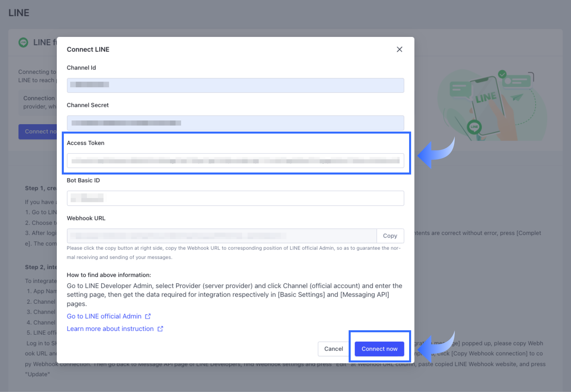Close the Connect LINE dialog
571x392 pixels.
(x=399, y=49)
